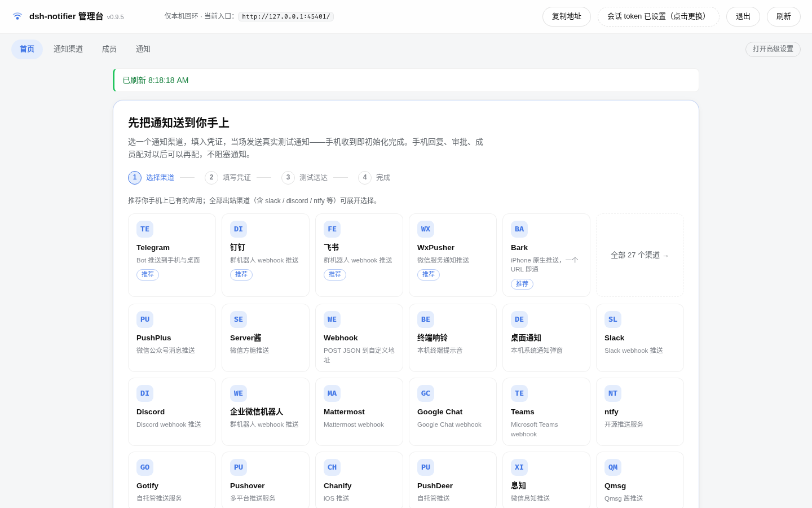Select step 4 完成
This screenshot has width=812, height=508.
pos(374,178)
